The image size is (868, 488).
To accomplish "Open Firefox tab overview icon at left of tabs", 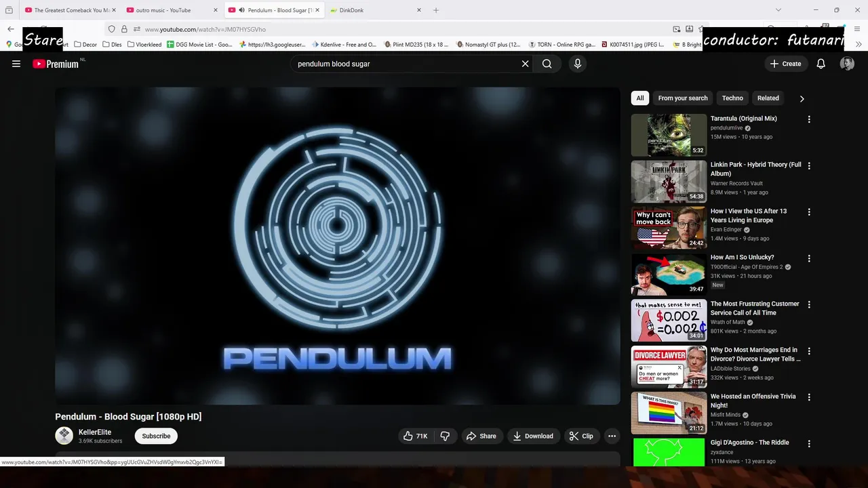I will [x=9, y=10].
